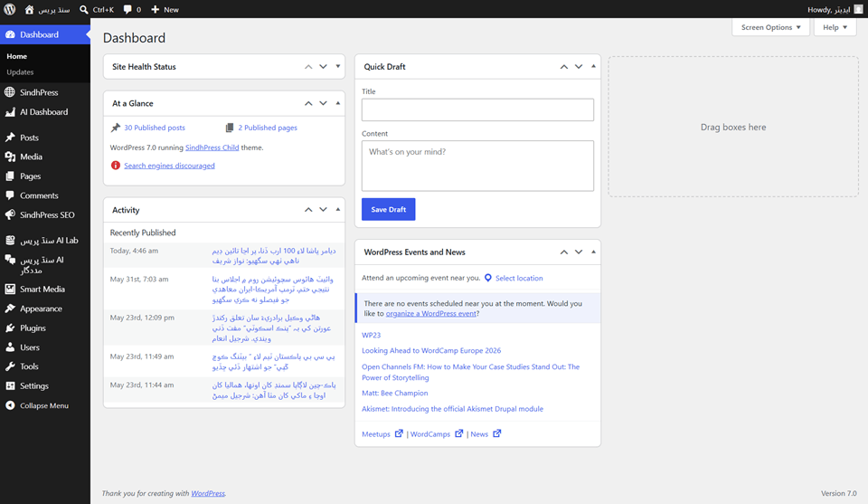Open the post published May 23rd 11:44 am
Image resolution: width=868 pixels, height=504 pixels.
[x=274, y=391]
